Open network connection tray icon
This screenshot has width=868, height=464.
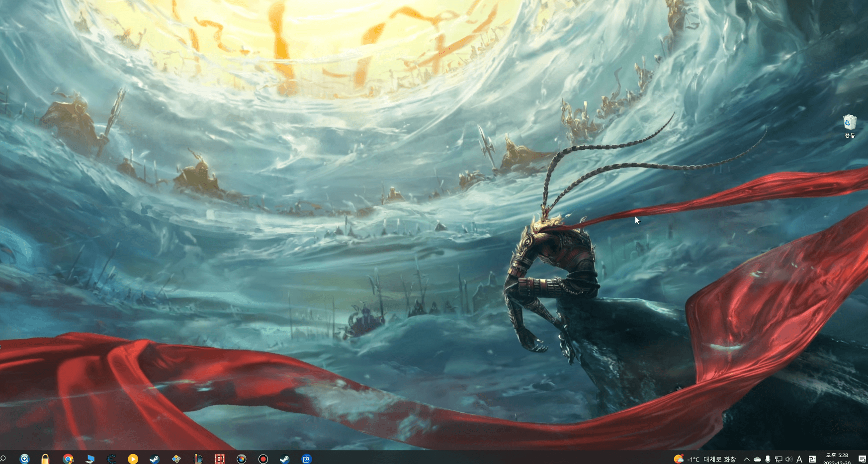(779, 459)
